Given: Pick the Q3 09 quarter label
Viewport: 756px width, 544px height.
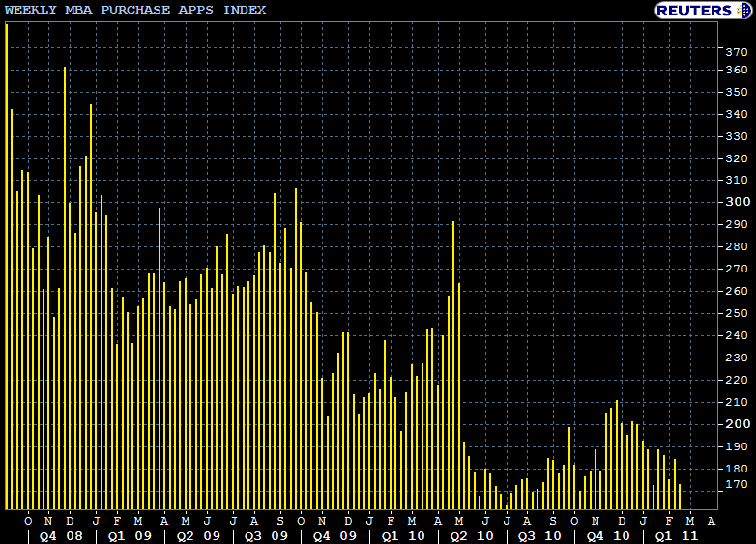Looking at the screenshot, I should (266, 534).
